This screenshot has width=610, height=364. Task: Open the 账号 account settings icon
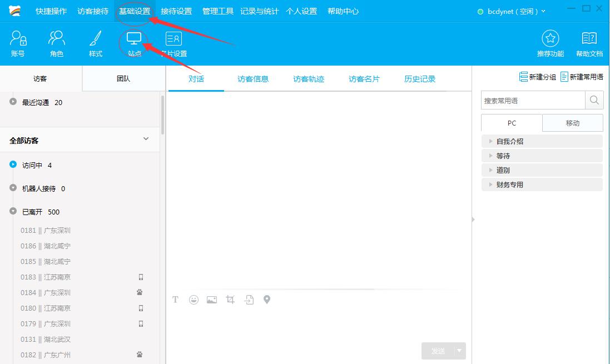18,43
